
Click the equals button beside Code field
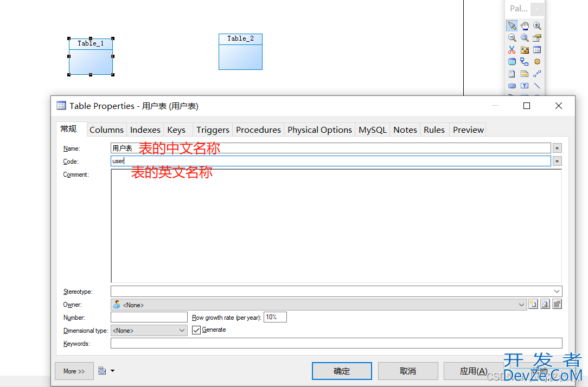click(557, 162)
